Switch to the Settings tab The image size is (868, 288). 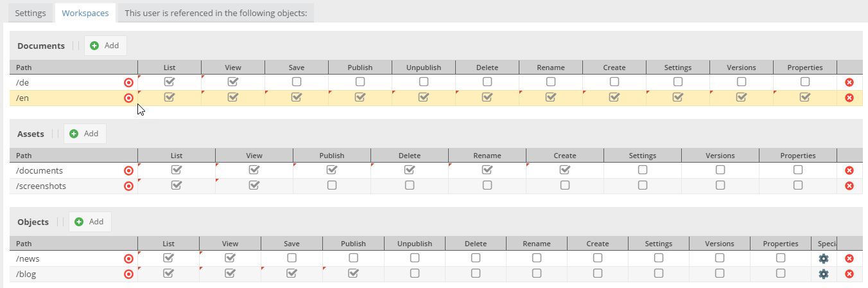click(x=30, y=13)
